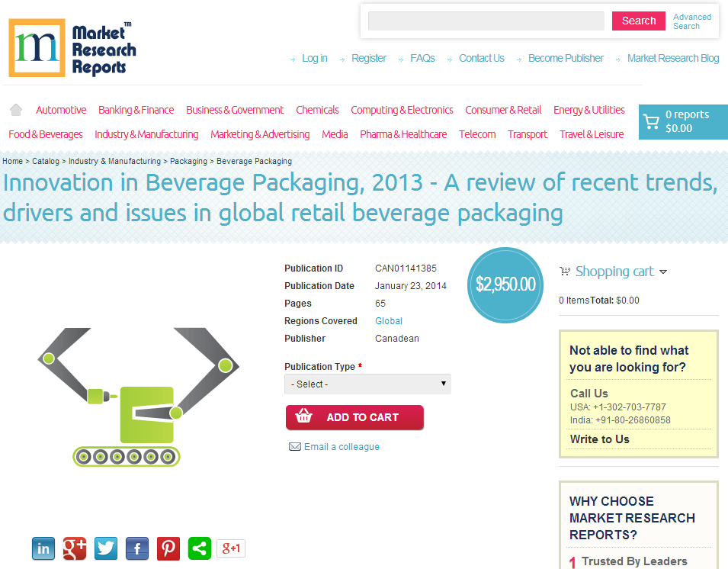The height and width of the screenshot is (569, 728).
Task: Open Pharma & Healthcare category
Action: 403,135
